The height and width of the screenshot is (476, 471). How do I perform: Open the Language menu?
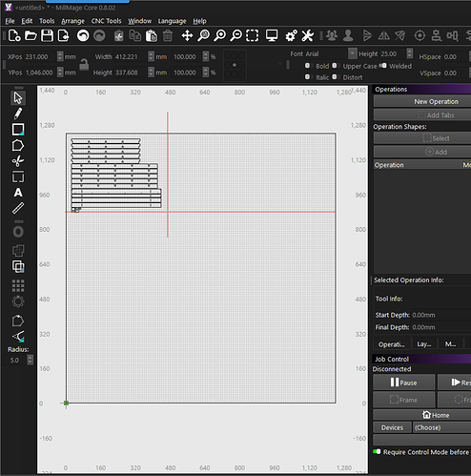coord(172,21)
